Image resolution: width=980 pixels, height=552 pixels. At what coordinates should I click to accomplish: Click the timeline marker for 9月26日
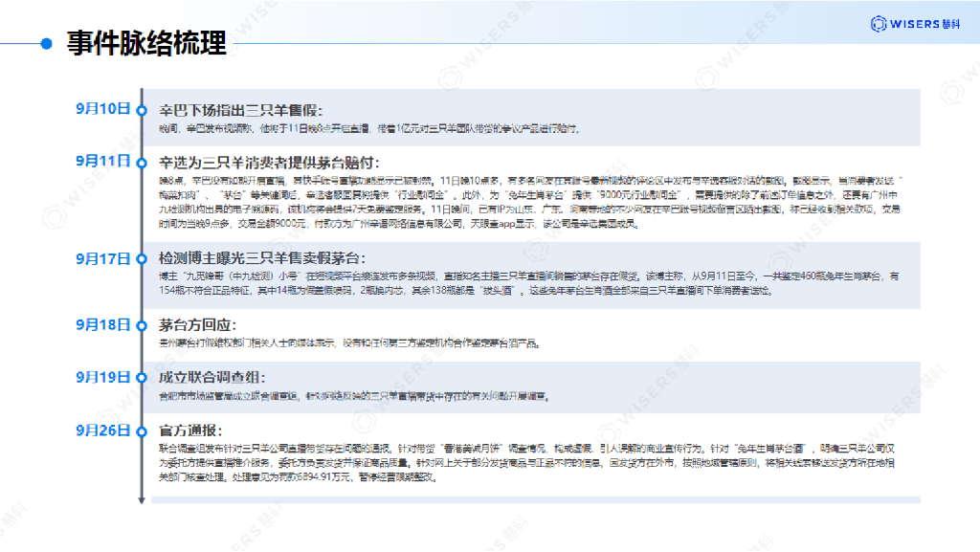pos(142,431)
